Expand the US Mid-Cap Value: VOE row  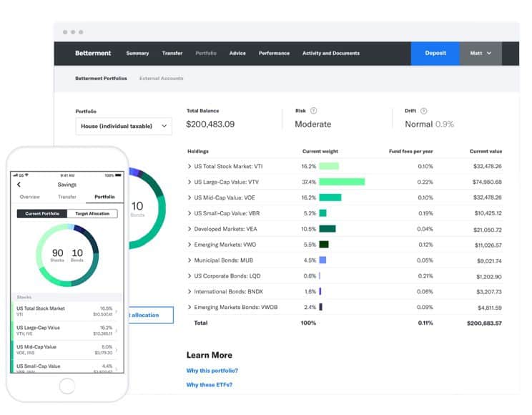point(189,197)
